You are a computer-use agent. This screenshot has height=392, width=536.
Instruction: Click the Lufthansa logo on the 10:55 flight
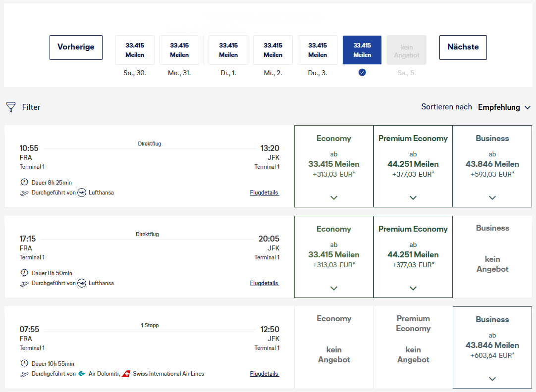point(82,193)
